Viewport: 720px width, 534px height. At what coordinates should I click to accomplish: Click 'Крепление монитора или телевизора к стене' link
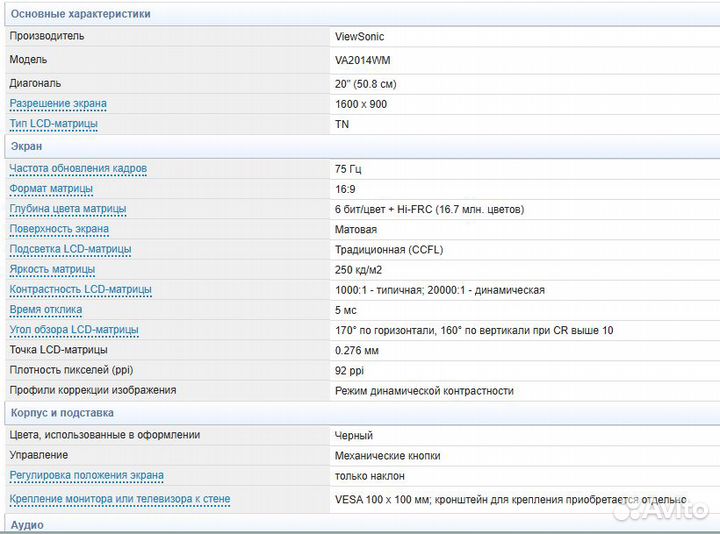(x=120, y=499)
